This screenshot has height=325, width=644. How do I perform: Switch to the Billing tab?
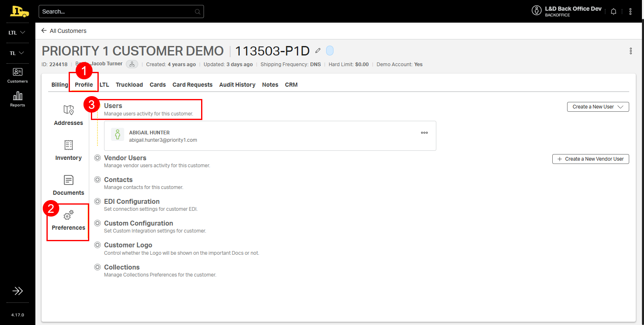pyautogui.click(x=60, y=85)
